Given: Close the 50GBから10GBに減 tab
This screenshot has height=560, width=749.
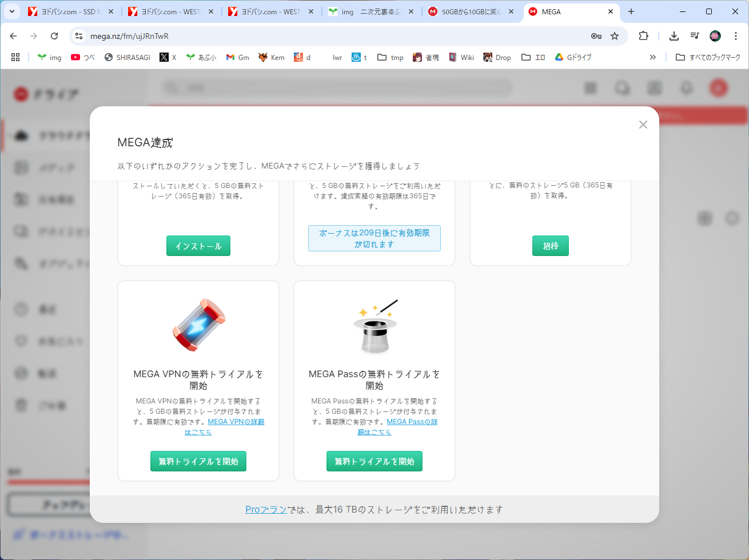Looking at the screenshot, I should pos(511,11).
